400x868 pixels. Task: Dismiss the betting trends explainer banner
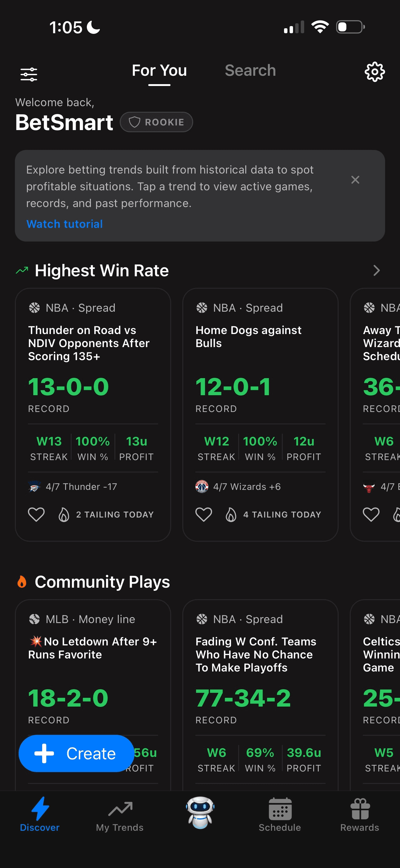click(355, 180)
